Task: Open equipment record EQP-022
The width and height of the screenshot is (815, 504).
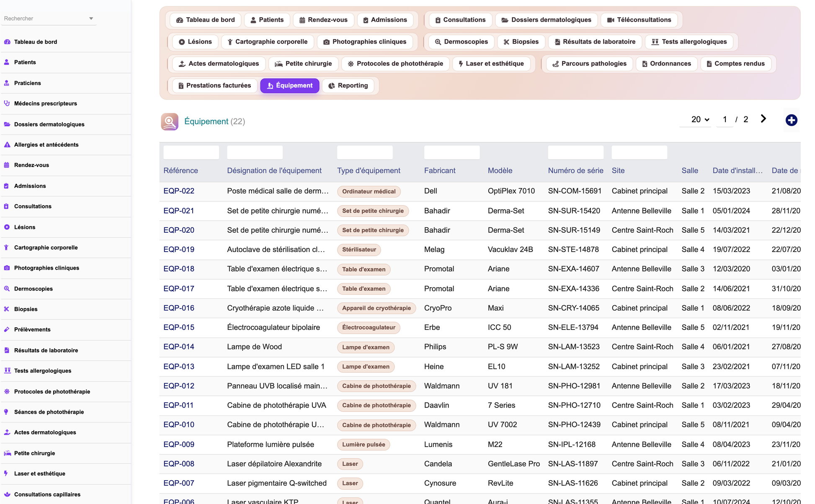Action: pyautogui.click(x=179, y=191)
